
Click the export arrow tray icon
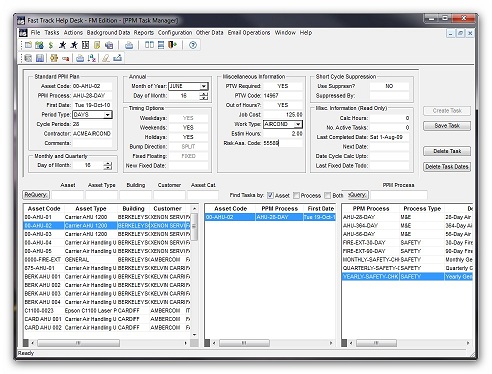(x=117, y=58)
